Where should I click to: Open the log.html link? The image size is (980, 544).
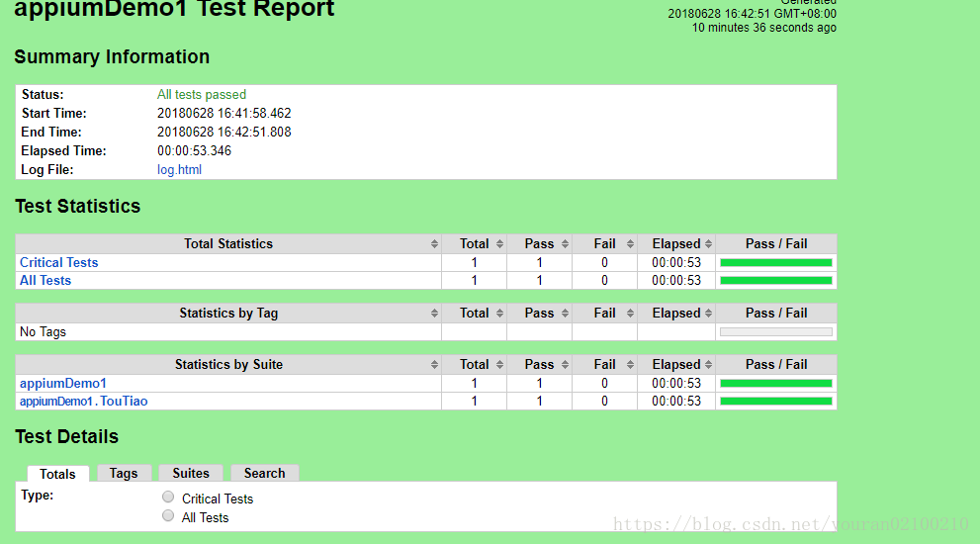point(179,169)
